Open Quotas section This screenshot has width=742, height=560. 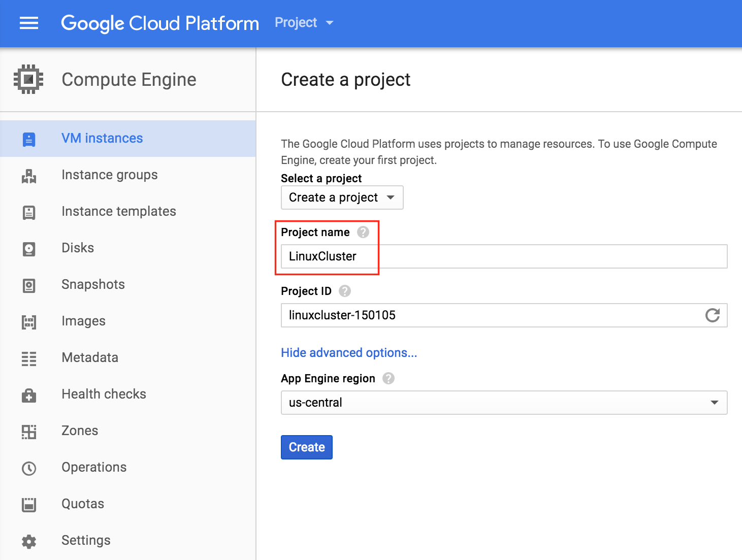point(128,504)
